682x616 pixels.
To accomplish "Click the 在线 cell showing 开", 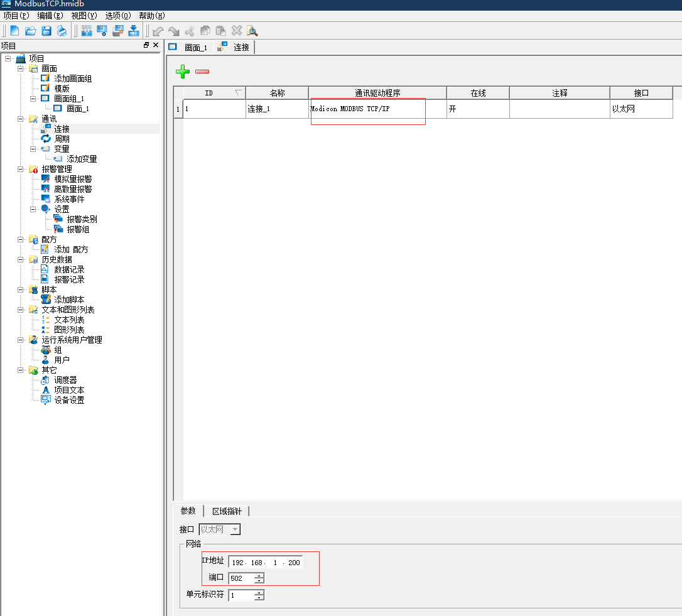I will coord(478,109).
